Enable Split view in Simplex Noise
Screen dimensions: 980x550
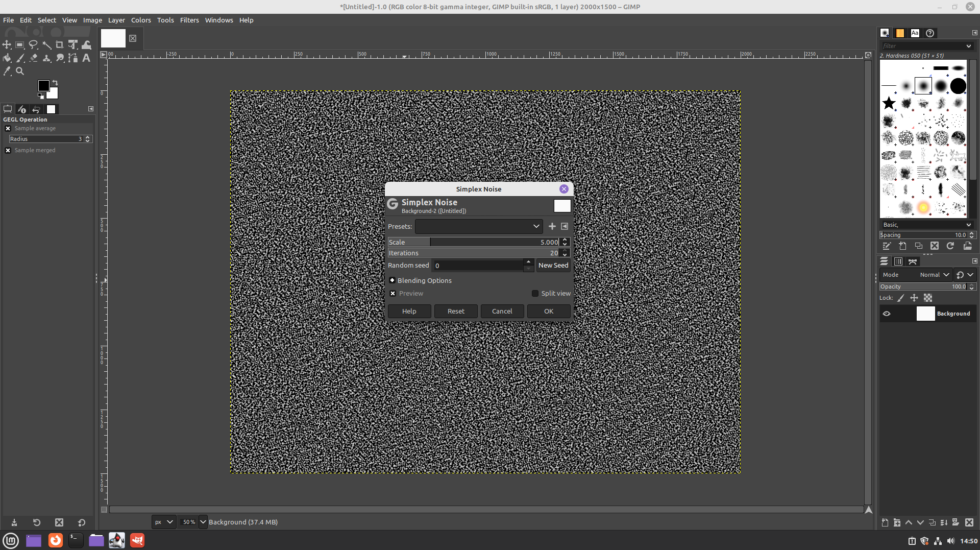point(535,294)
